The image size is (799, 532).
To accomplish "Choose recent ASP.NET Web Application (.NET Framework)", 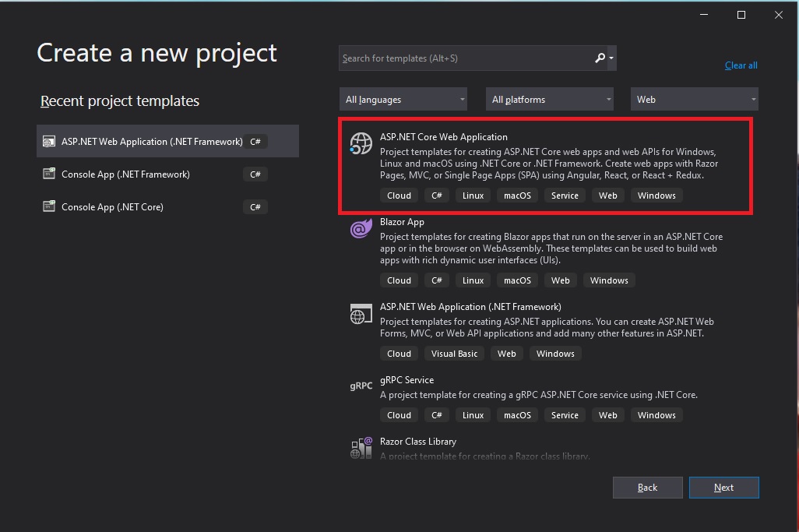I will [x=167, y=141].
